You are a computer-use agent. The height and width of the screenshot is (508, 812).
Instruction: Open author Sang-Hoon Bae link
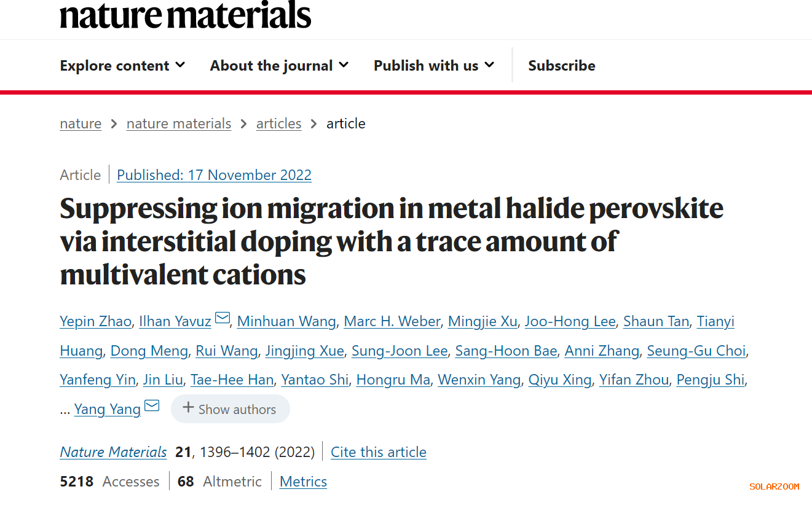506,351
